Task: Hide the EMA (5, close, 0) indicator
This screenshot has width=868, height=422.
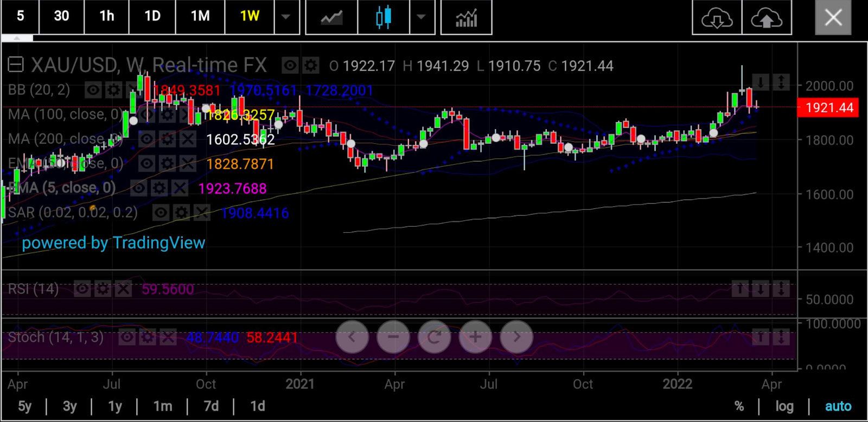Action: pos(139,188)
